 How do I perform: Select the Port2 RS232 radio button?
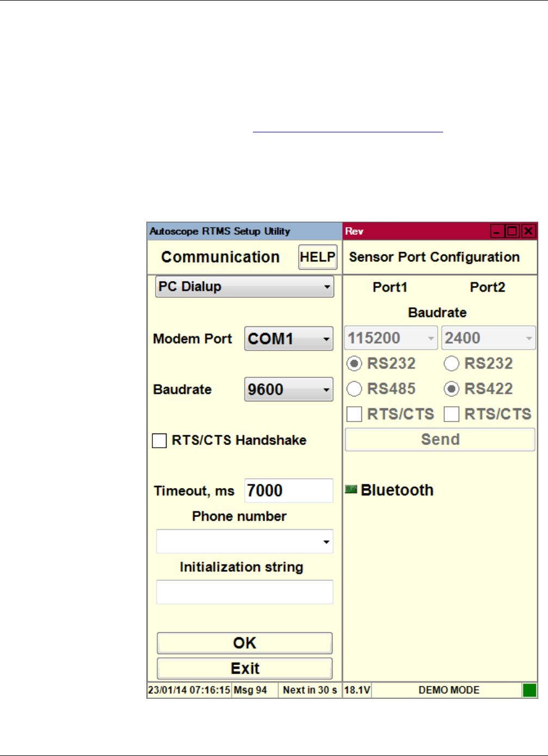[451, 363]
